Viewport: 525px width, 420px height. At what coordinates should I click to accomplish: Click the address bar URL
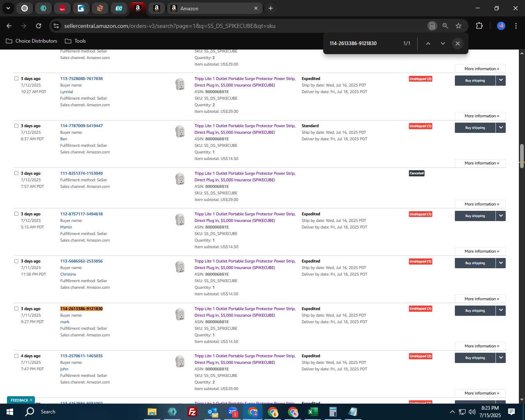[x=170, y=26]
